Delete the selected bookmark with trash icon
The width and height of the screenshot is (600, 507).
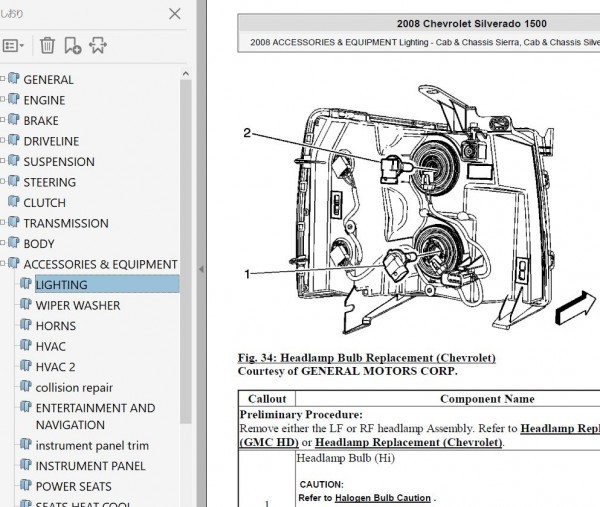47,46
